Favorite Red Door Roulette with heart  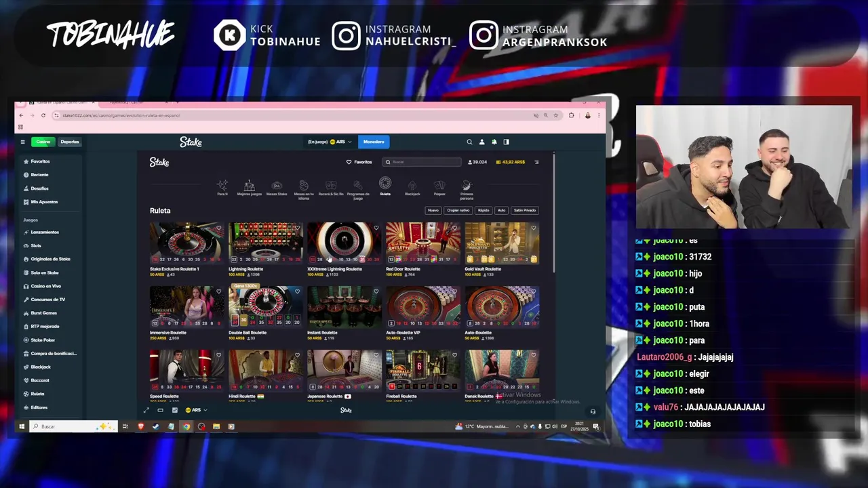pos(454,228)
